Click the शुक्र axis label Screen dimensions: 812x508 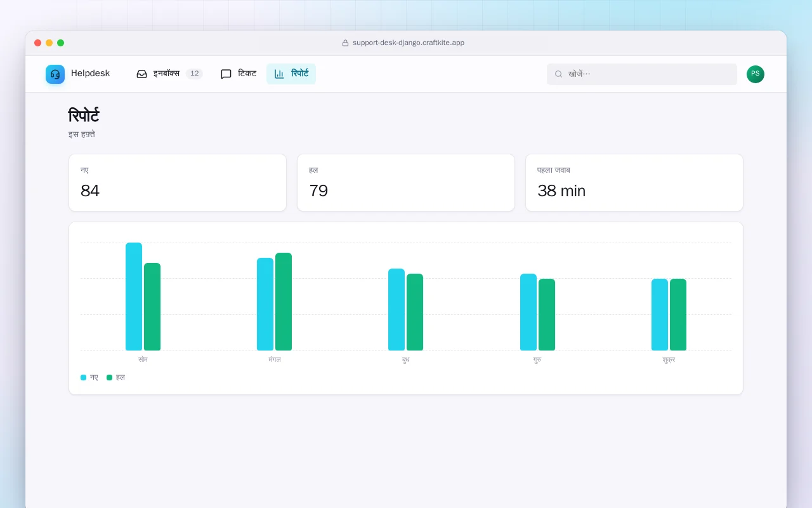669,360
